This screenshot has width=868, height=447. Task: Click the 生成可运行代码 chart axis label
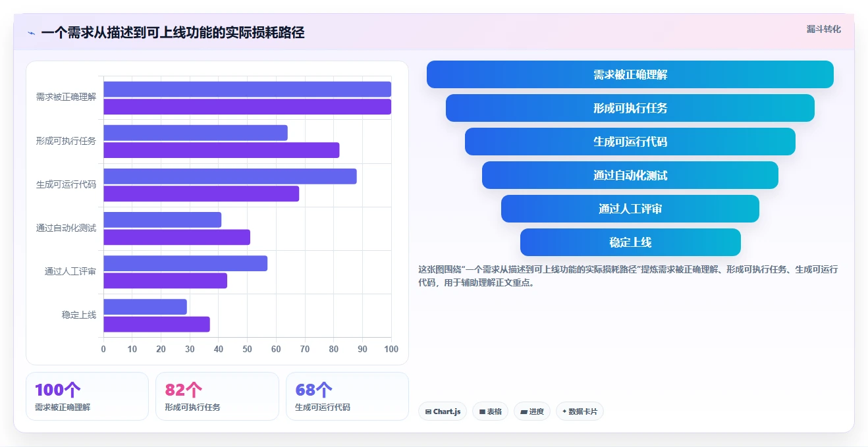66,184
